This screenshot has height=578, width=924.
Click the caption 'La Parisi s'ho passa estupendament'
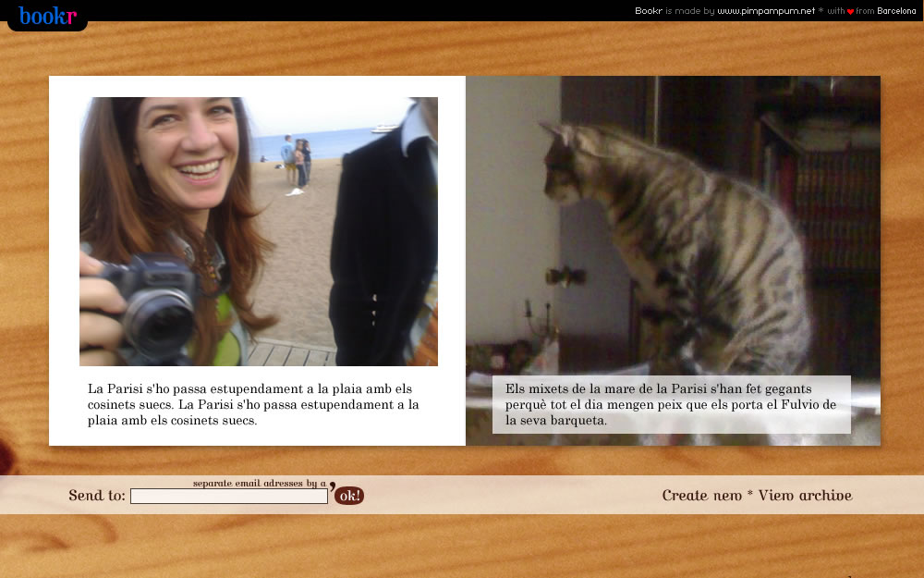(253, 405)
